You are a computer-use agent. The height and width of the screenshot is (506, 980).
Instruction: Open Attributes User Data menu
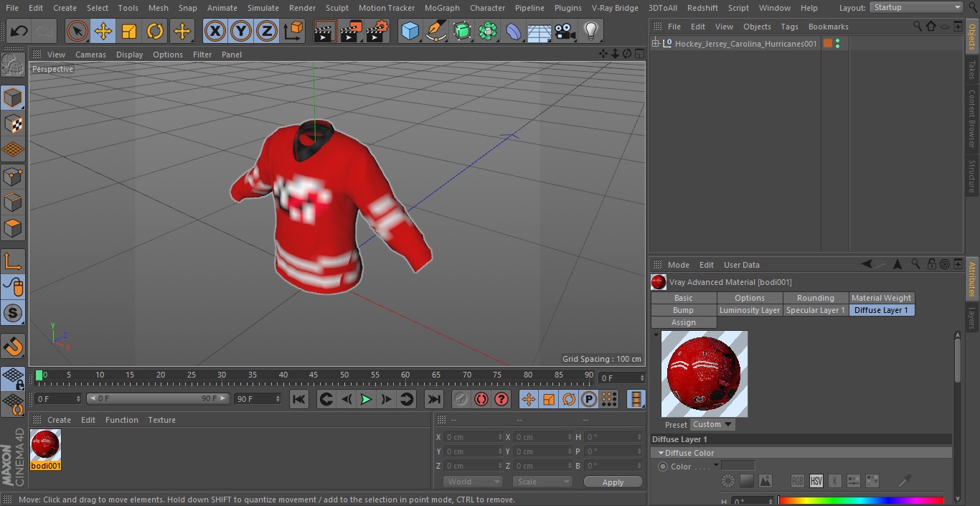pyautogui.click(x=741, y=265)
